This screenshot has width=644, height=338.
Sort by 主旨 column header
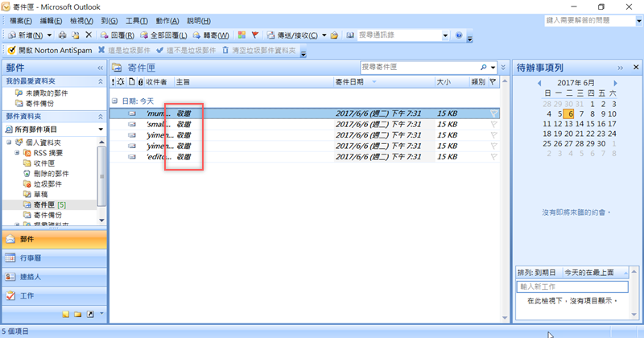click(x=254, y=82)
